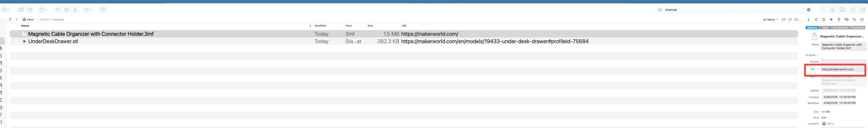Click the flag toolbar icon
Viewport: 868px width, 128px height.
(58, 10)
